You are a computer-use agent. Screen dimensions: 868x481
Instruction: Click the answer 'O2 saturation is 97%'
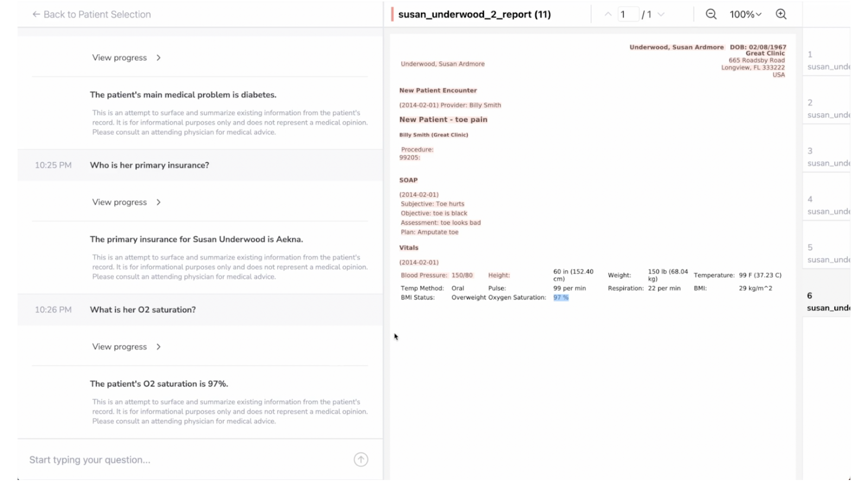(159, 384)
